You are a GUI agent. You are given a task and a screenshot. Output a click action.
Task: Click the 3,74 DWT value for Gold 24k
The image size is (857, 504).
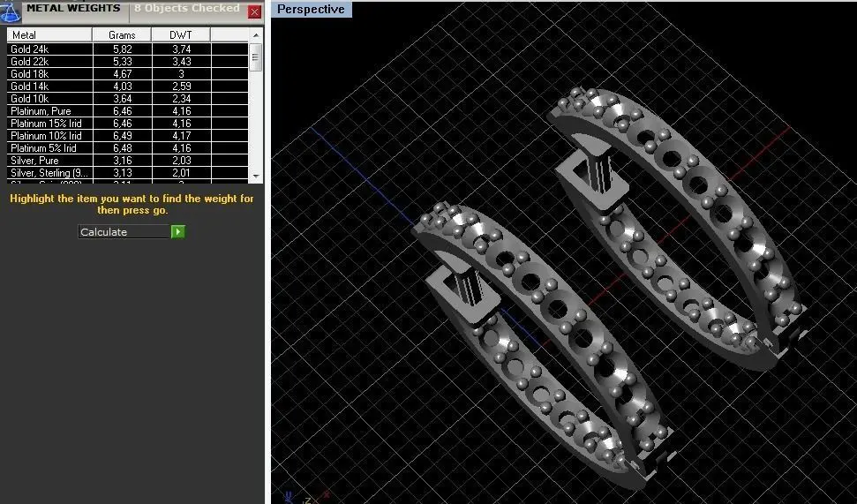coord(182,49)
